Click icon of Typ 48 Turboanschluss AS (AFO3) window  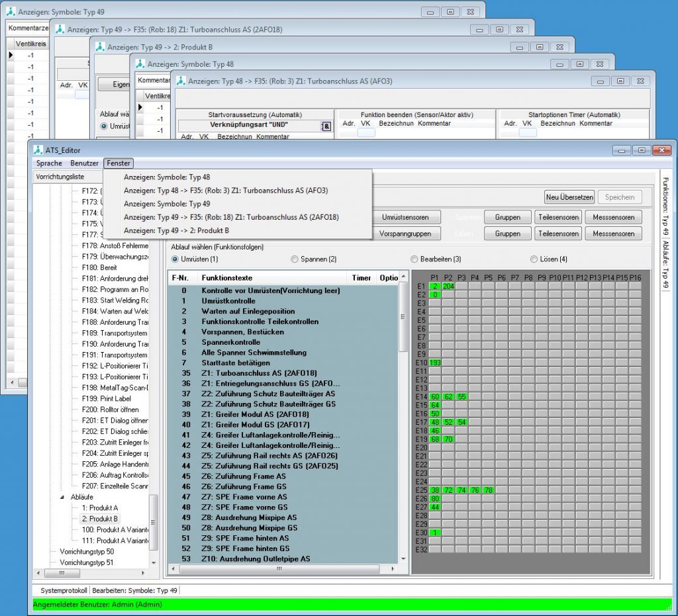coord(180,81)
